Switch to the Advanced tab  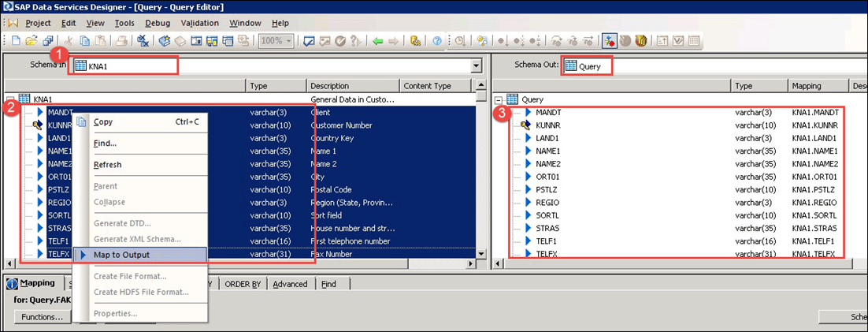(x=290, y=284)
